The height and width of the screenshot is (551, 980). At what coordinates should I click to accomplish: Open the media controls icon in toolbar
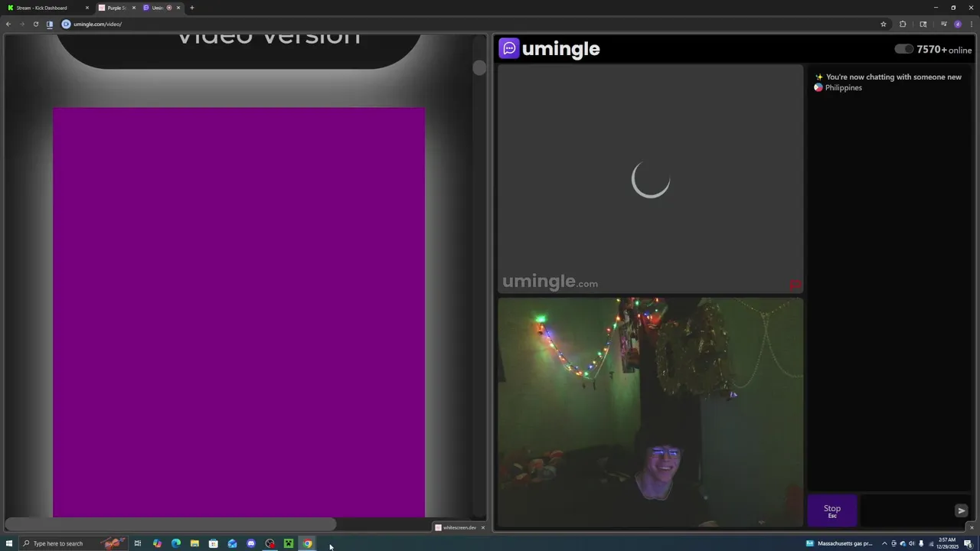pos(943,24)
